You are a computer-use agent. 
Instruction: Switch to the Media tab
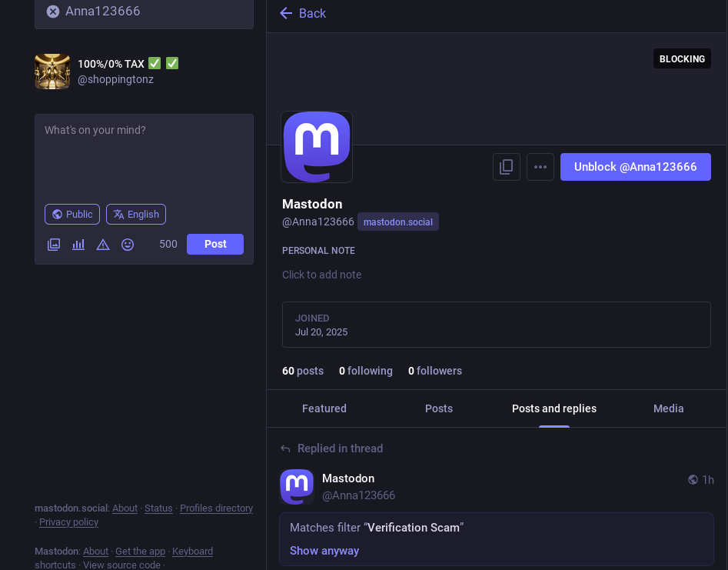[x=668, y=408]
